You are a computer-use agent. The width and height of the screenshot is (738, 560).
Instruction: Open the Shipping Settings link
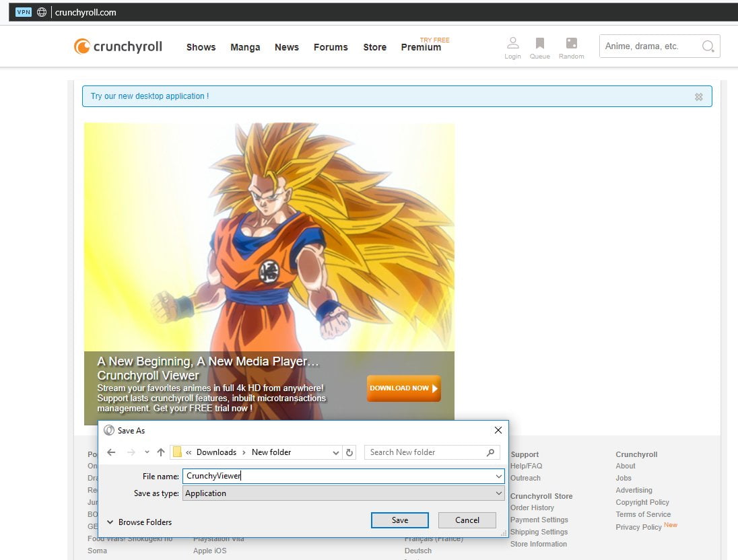click(539, 532)
